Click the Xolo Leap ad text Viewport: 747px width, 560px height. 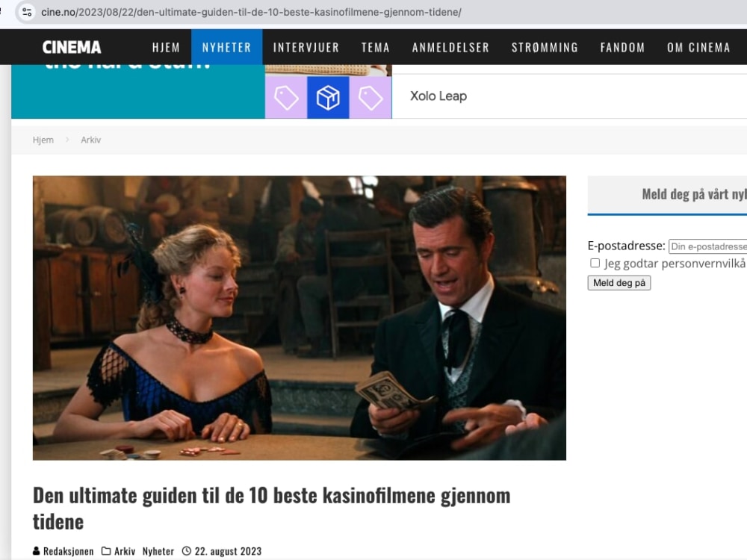click(438, 96)
